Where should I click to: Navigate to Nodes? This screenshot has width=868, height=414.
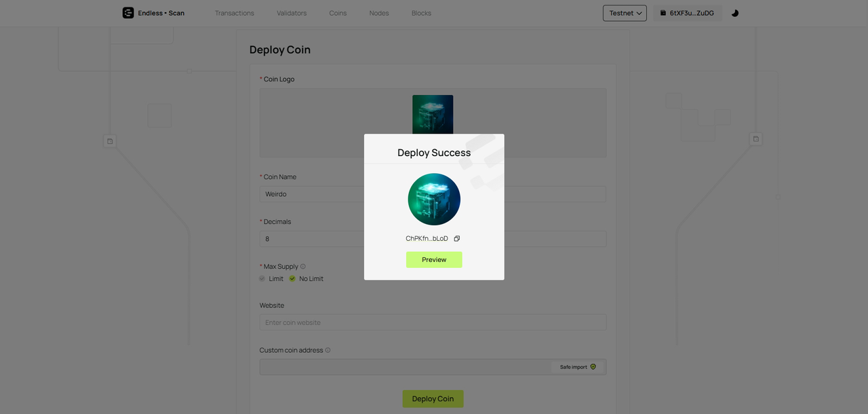click(379, 13)
